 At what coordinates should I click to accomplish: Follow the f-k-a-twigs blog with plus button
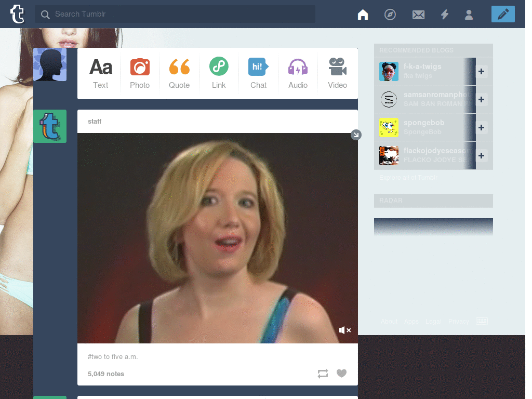point(482,72)
